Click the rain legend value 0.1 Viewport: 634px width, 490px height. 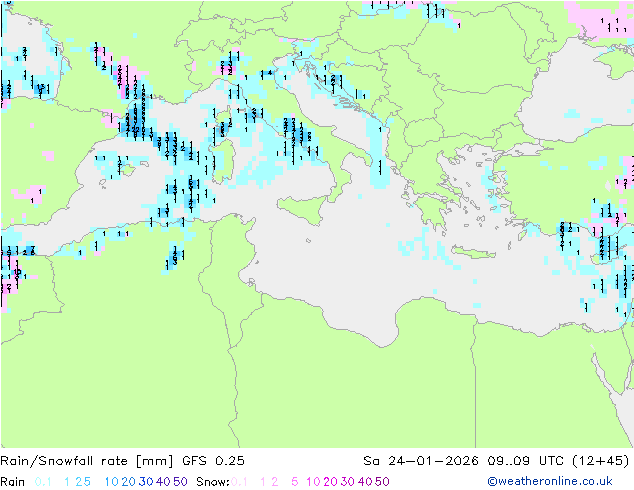tap(43, 482)
